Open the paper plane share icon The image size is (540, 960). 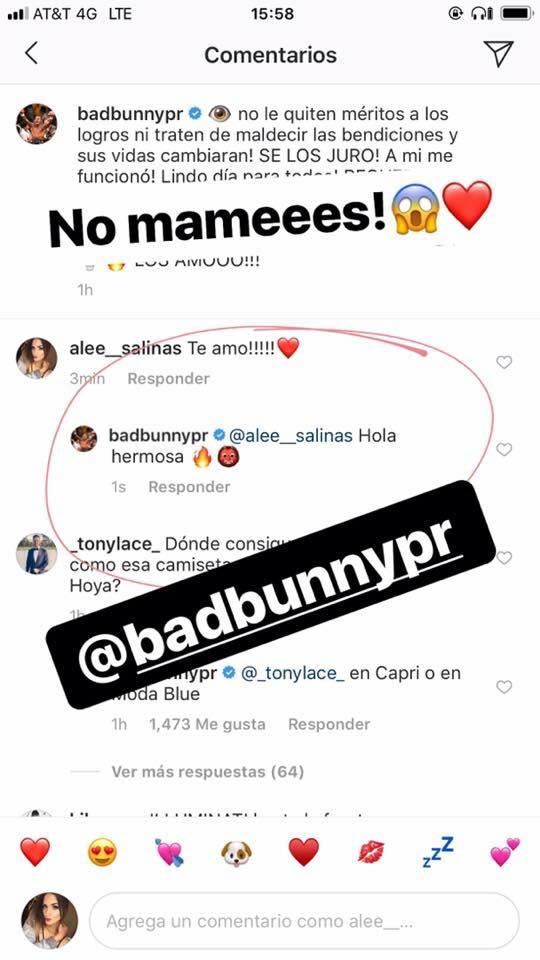point(498,54)
